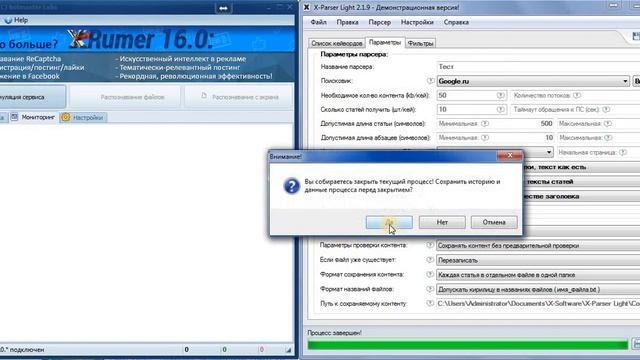Click the help icon by Минимальная in the paragraph length row

click(485, 138)
